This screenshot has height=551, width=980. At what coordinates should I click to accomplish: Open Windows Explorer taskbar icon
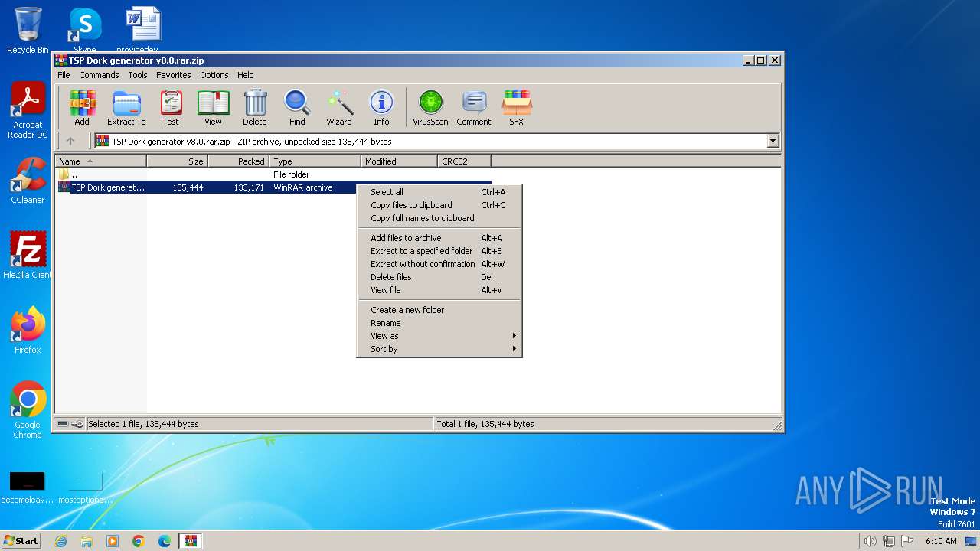pos(87,541)
